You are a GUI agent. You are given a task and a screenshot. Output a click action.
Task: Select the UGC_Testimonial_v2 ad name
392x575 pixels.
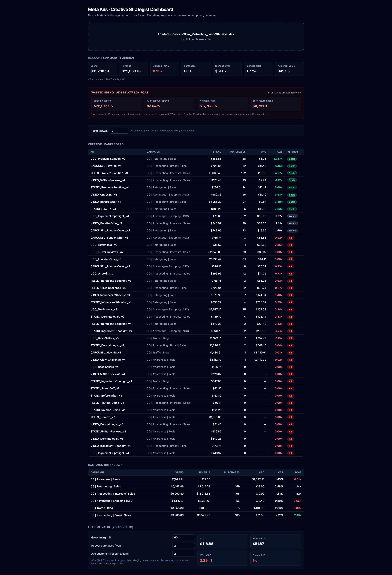pyautogui.click(x=104, y=245)
